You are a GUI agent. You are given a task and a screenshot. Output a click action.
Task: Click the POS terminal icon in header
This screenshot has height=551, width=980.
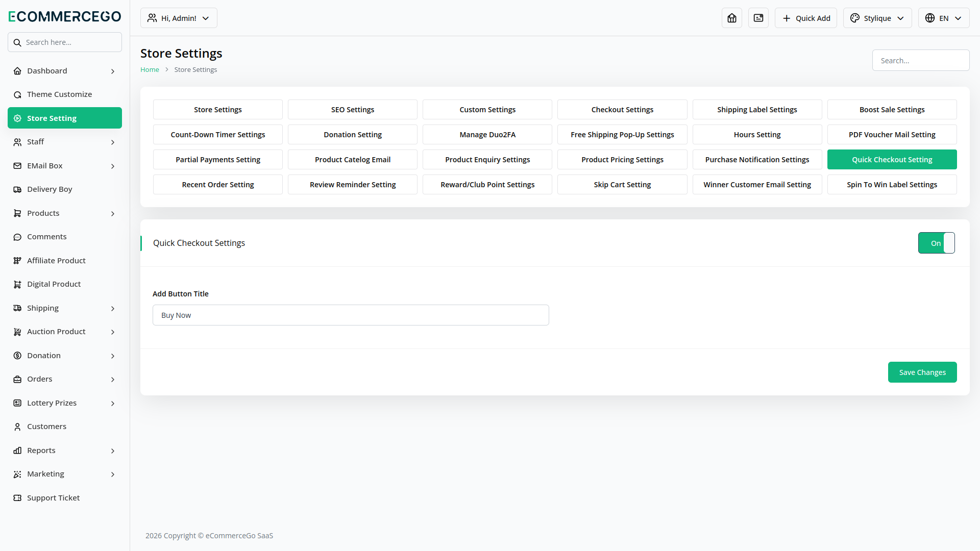coord(758,18)
